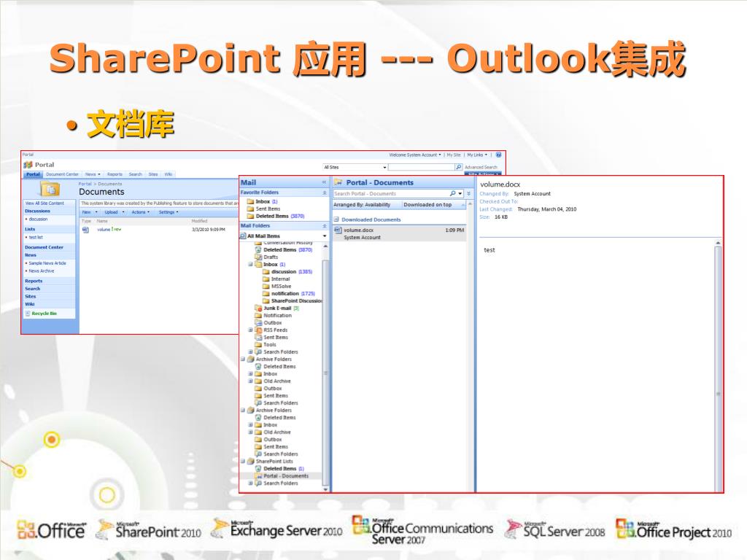Click the RSS Feeds folder icon
The image size is (747, 560).
[x=259, y=330]
